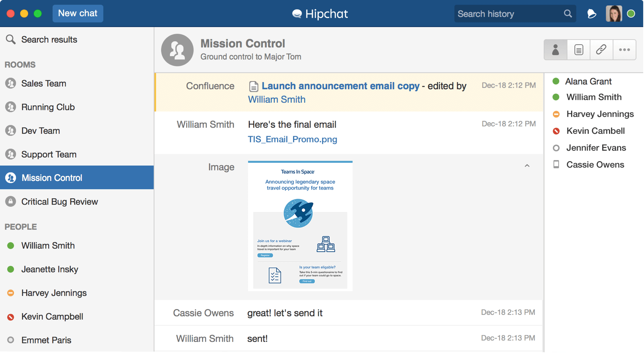This screenshot has height=353, width=644.
Task: Click the sidebar Search results magnifier icon
Action: [x=11, y=39]
